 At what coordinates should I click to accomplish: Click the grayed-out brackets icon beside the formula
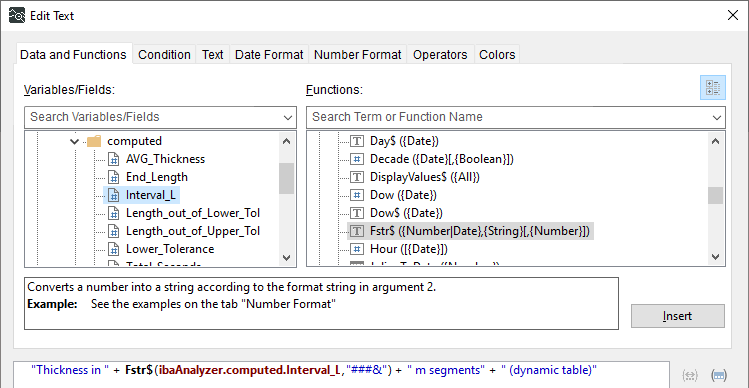[690, 375]
